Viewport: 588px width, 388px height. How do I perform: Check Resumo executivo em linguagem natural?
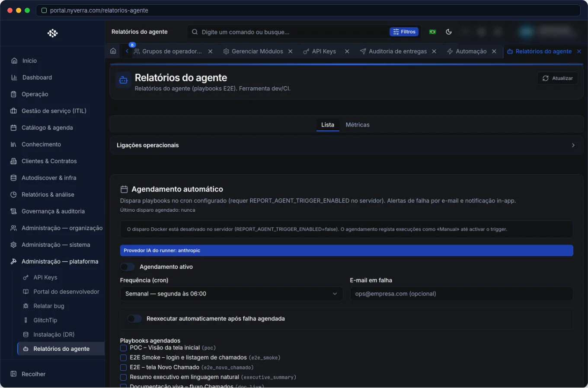pos(123,377)
